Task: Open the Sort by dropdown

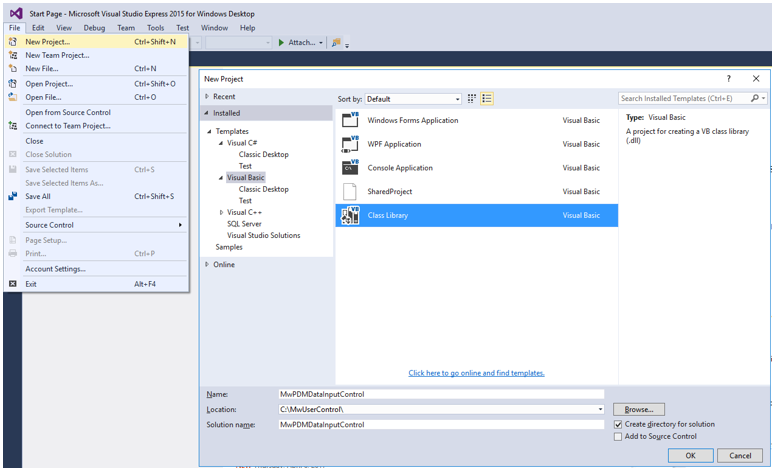Action: pos(413,99)
